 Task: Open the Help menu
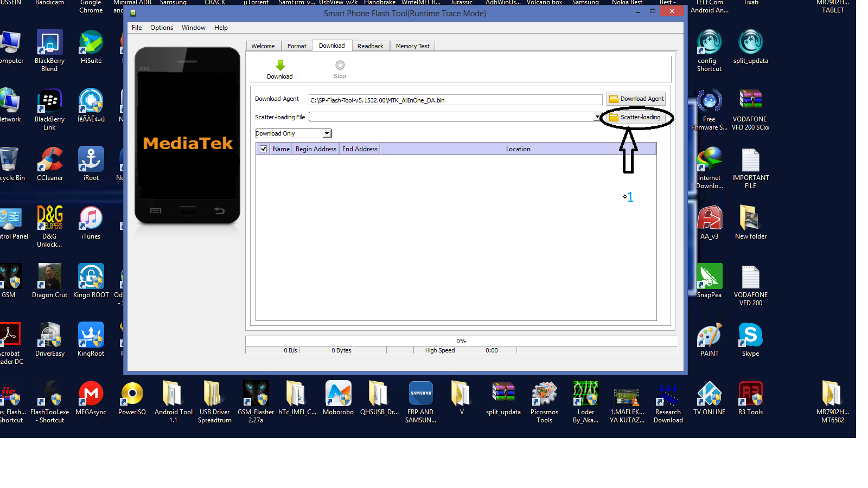point(221,28)
